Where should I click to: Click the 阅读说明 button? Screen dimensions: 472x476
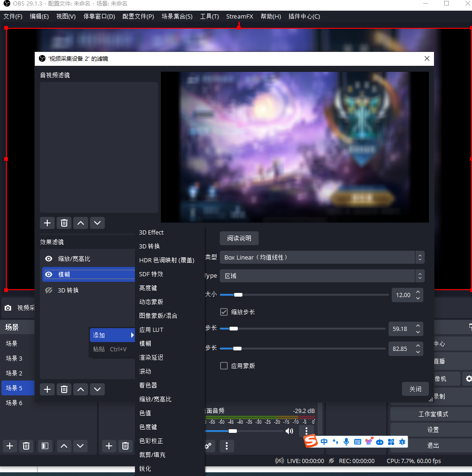click(x=239, y=238)
